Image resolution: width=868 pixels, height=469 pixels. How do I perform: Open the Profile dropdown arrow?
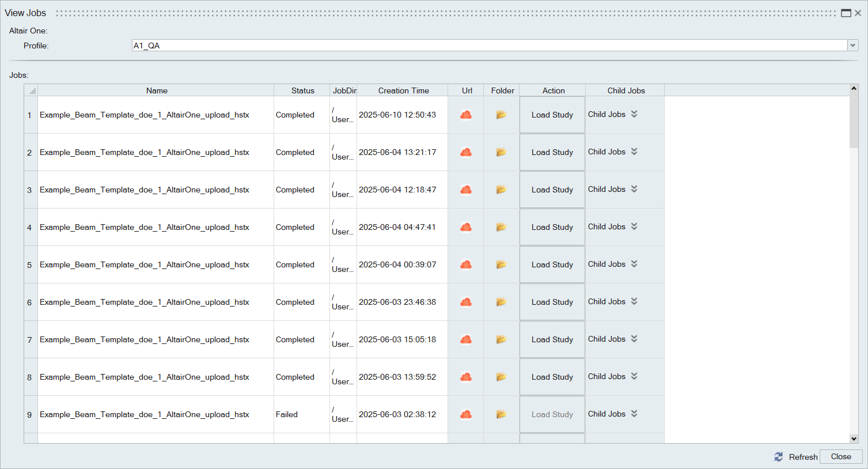(x=852, y=46)
